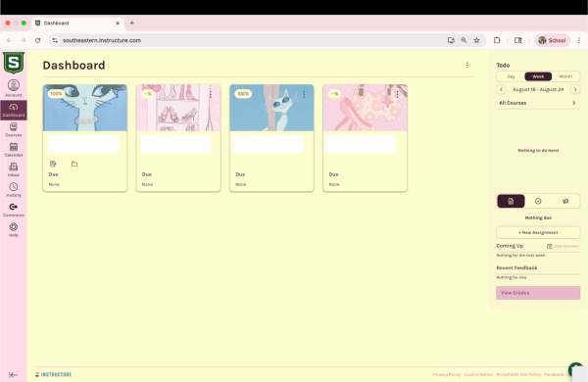Open options menu on the blue cat face card

117,94
